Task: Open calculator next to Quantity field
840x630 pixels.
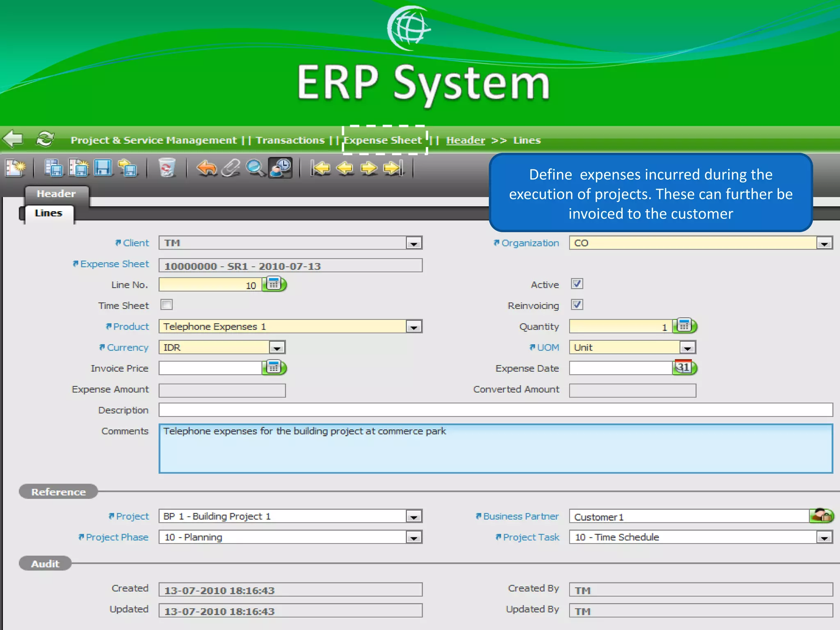Action: click(x=685, y=326)
